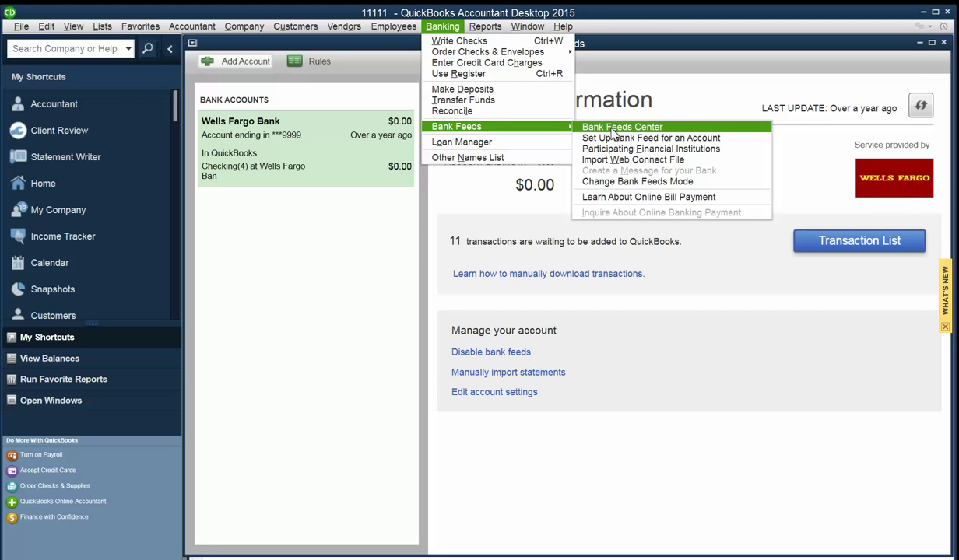Open Learn how to manually download transactions link
The width and height of the screenshot is (959, 560).
click(x=549, y=274)
